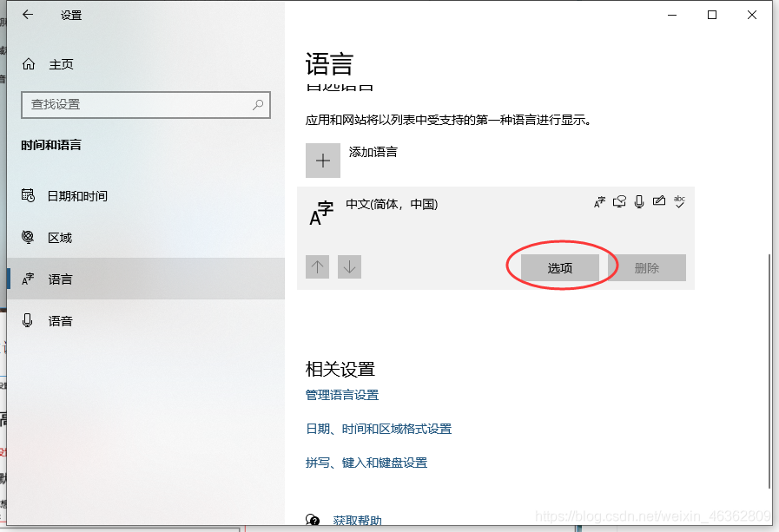Maximize the 设置 window
This screenshot has height=532, width=779.
[712, 15]
